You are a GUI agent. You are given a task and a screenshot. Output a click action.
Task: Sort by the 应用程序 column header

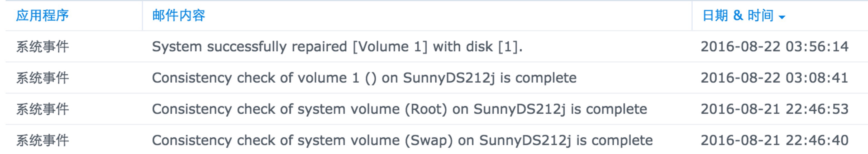click(x=42, y=15)
